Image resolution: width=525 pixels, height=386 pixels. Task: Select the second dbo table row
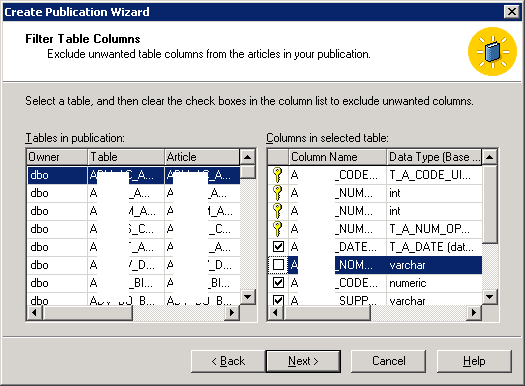click(x=134, y=193)
